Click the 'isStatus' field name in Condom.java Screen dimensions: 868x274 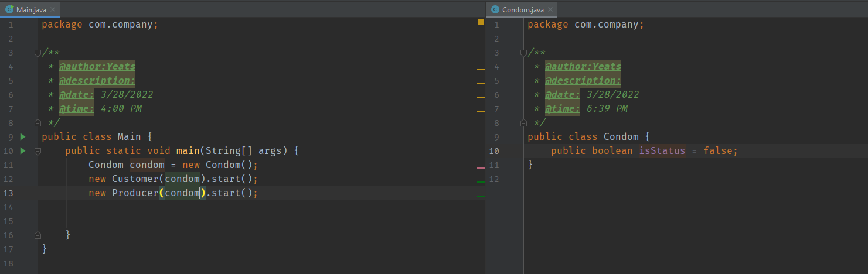[662, 151]
